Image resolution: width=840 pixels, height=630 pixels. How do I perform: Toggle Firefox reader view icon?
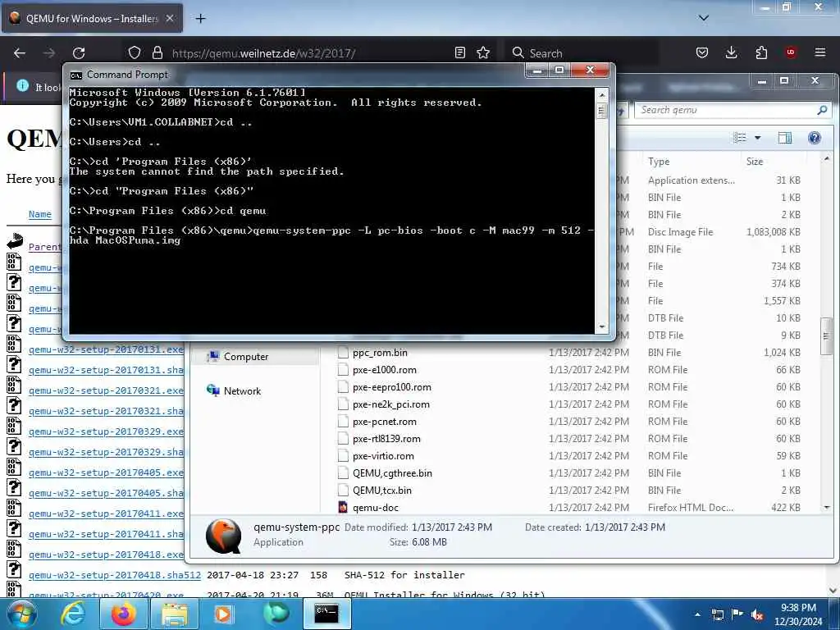tap(459, 52)
